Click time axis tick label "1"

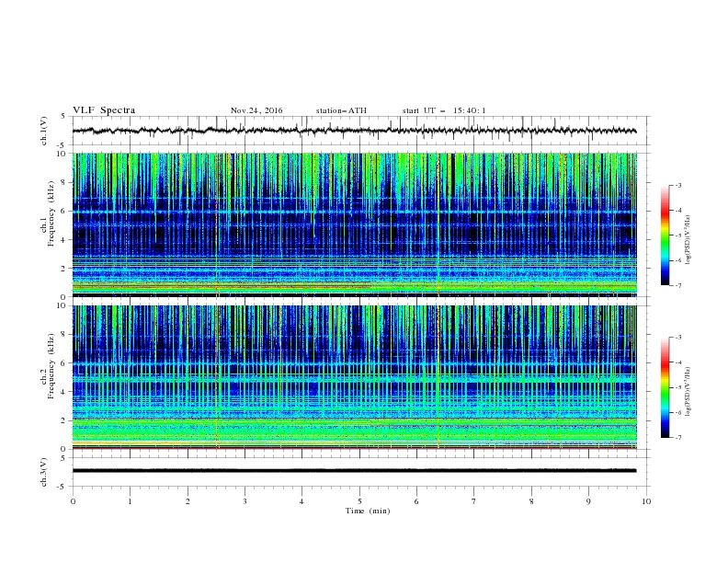coord(130,501)
